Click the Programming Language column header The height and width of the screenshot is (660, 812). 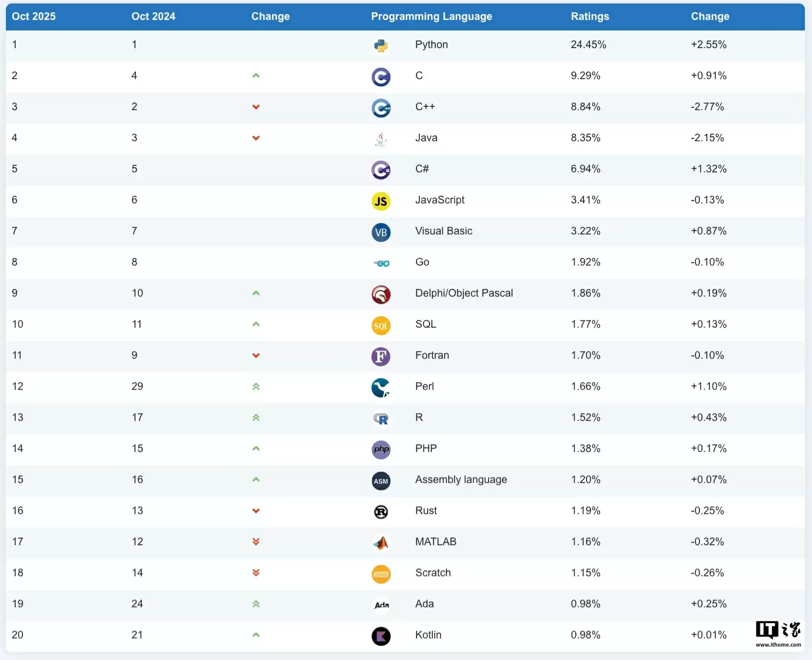[x=431, y=16]
